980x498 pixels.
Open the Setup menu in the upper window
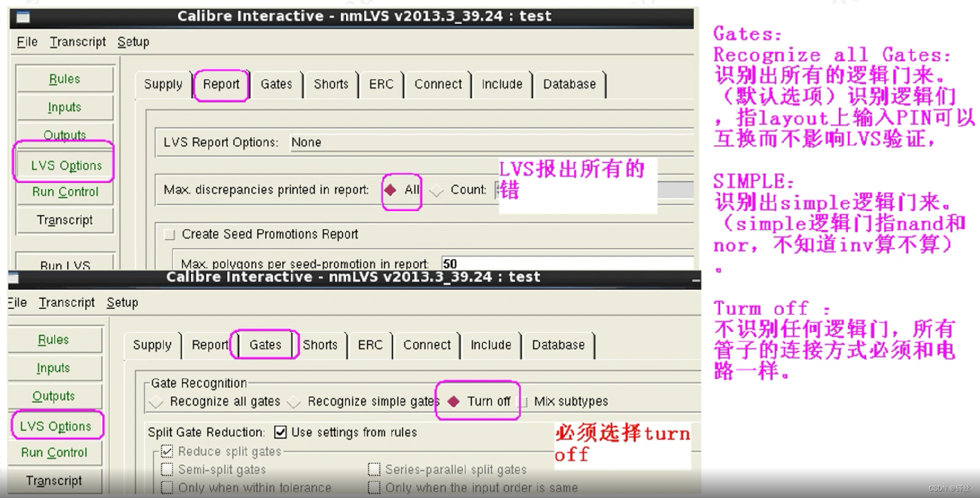[133, 42]
